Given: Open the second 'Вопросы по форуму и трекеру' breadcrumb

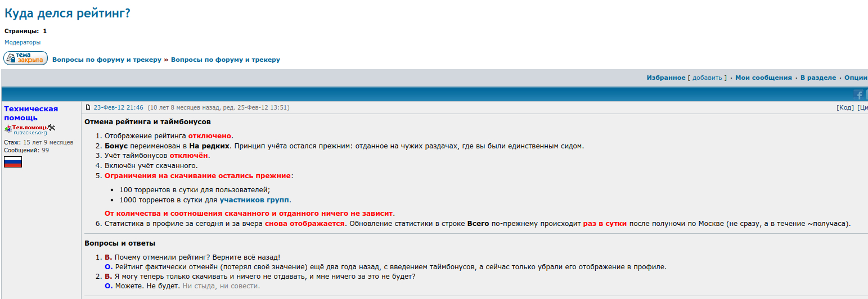Looking at the screenshot, I should pos(226,60).
